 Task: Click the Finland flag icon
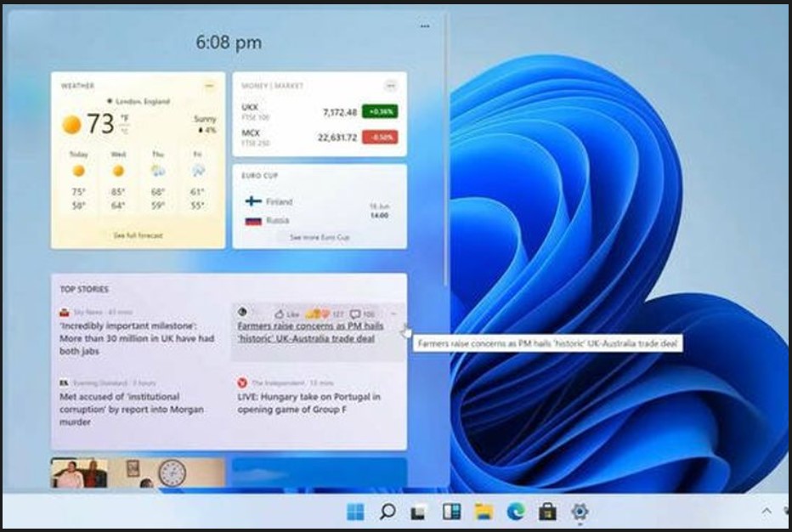click(253, 201)
